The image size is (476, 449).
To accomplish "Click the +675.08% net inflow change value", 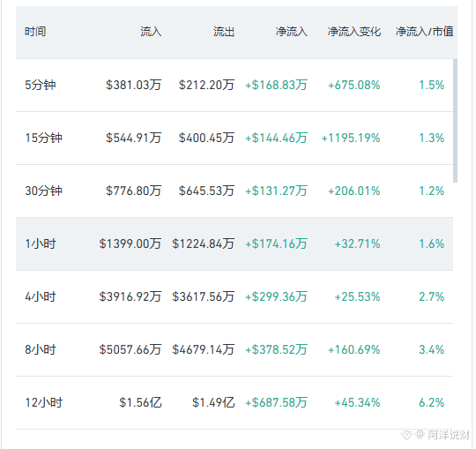I will 354,85.
